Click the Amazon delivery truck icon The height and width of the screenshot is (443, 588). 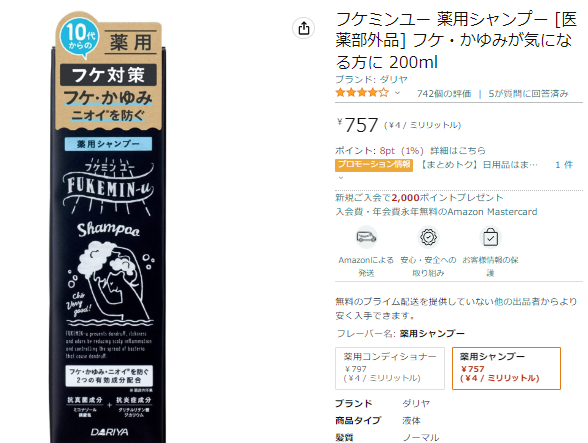coord(366,237)
